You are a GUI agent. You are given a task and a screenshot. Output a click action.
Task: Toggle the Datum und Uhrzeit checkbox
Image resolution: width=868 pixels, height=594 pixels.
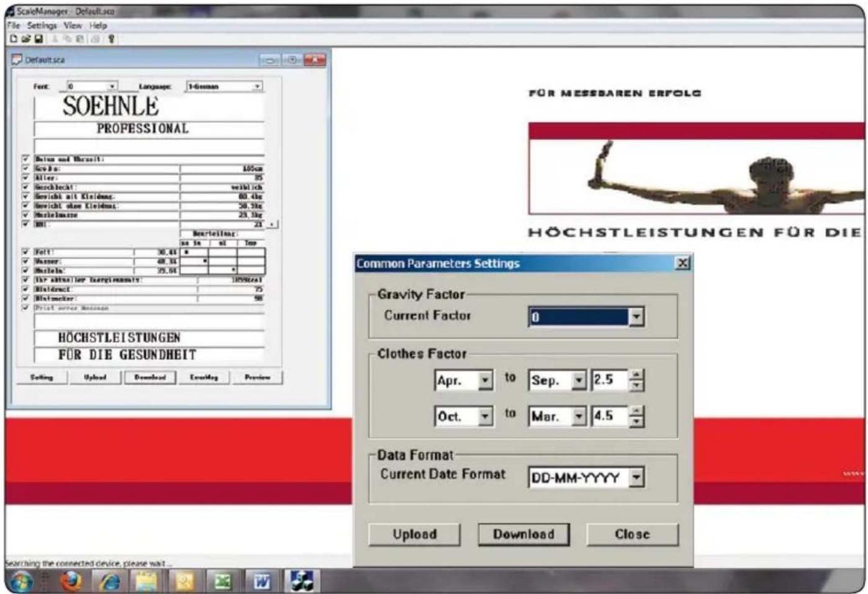pos(25,160)
